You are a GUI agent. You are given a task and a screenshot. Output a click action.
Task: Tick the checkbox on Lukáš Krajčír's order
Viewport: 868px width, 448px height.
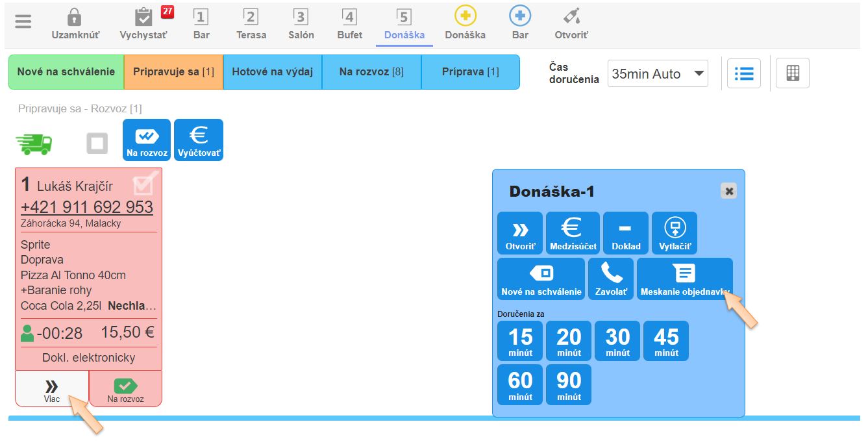point(143,184)
